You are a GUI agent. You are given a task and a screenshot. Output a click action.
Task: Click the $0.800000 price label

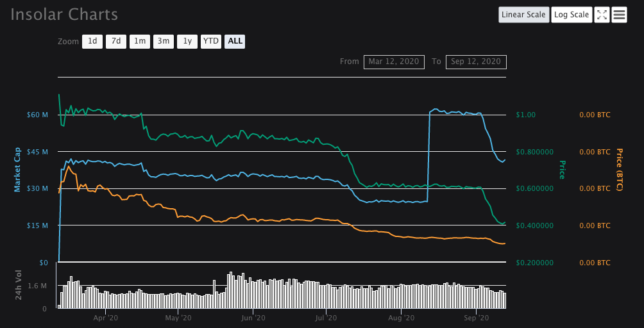[x=535, y=152]
